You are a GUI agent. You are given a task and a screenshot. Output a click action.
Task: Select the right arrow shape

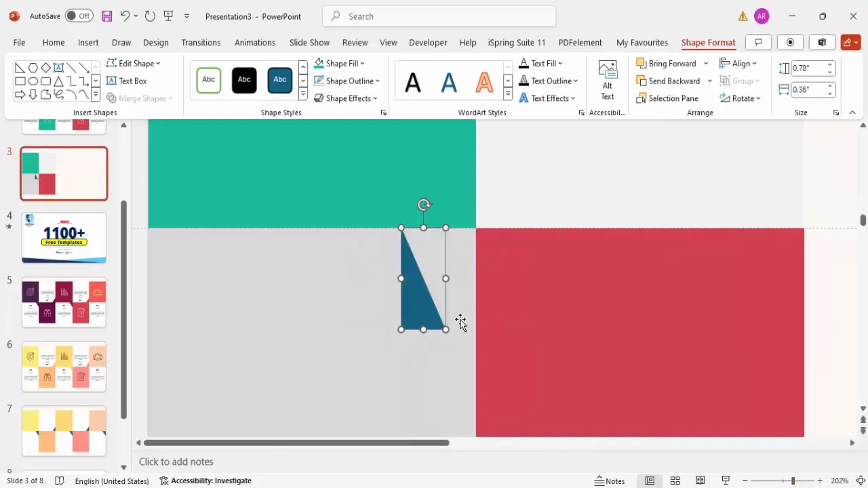click(x=20, y=94)
